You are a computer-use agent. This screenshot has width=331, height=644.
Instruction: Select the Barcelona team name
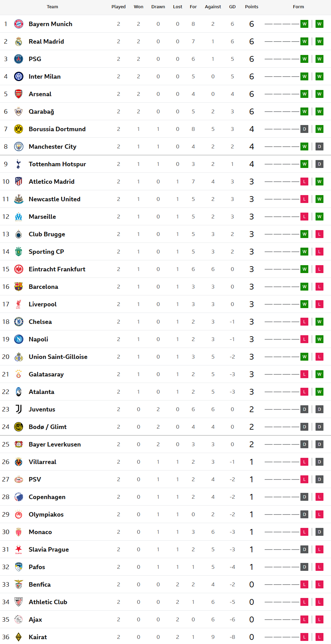tap(43, 287)
